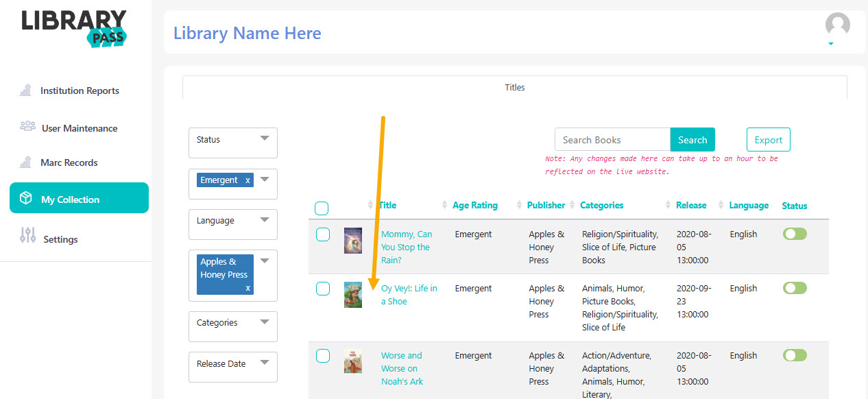Screen dimensions: 868x399
Task: Remove the Emergent filter tag x
Action: (248, 180)
